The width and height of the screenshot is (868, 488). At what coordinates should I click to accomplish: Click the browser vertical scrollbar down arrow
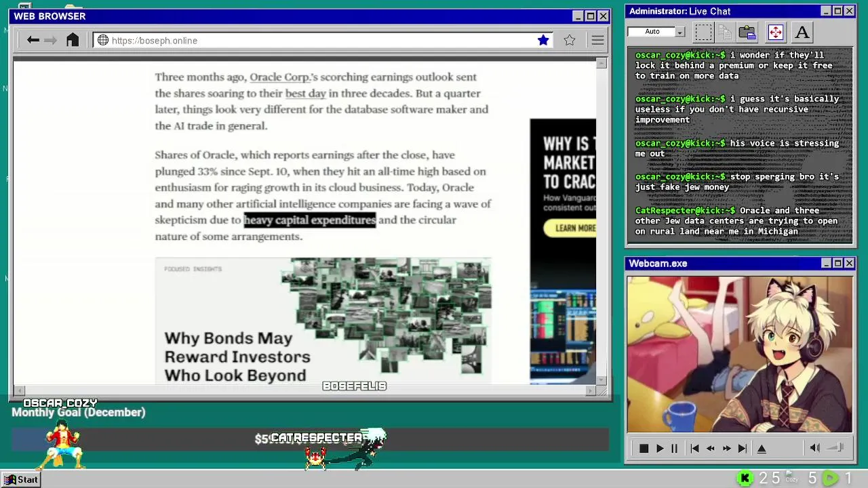[x=601, y=380]
